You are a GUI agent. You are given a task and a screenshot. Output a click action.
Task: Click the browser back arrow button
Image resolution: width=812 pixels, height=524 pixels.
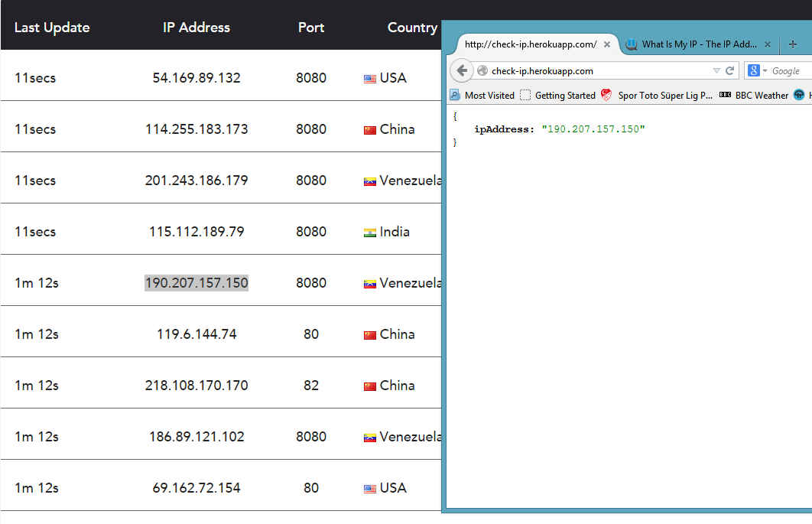462,70
